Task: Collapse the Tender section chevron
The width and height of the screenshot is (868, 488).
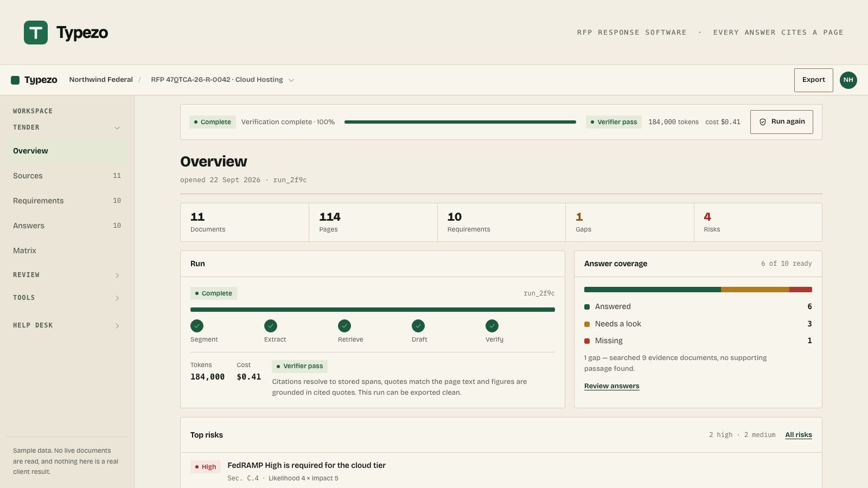Action: (117, 128)
